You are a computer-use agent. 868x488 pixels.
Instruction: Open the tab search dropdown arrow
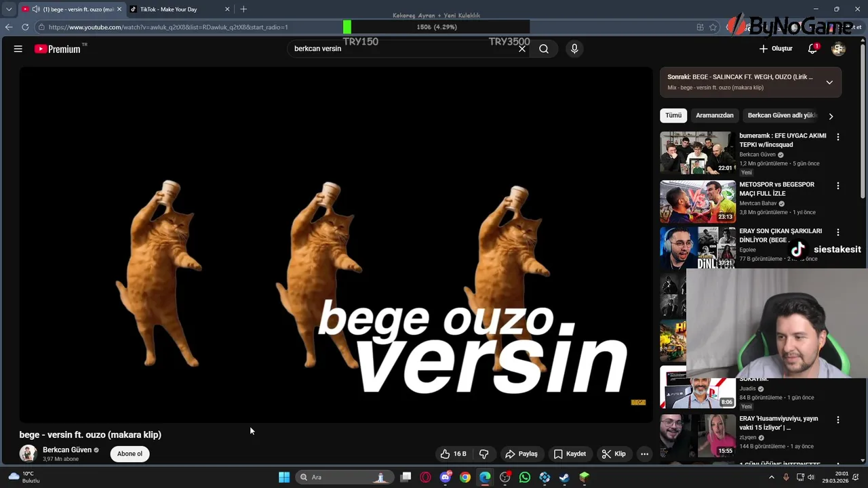[x=9, y=9]
